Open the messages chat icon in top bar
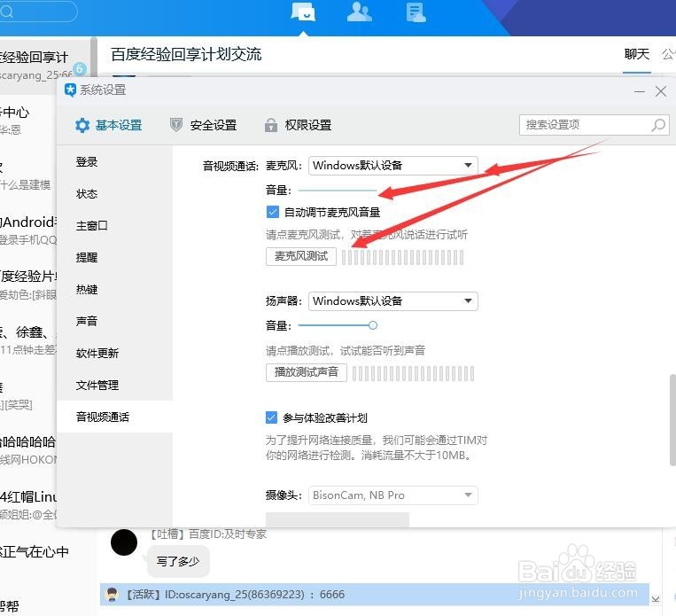The image size is (676, 616). point(303,12)
